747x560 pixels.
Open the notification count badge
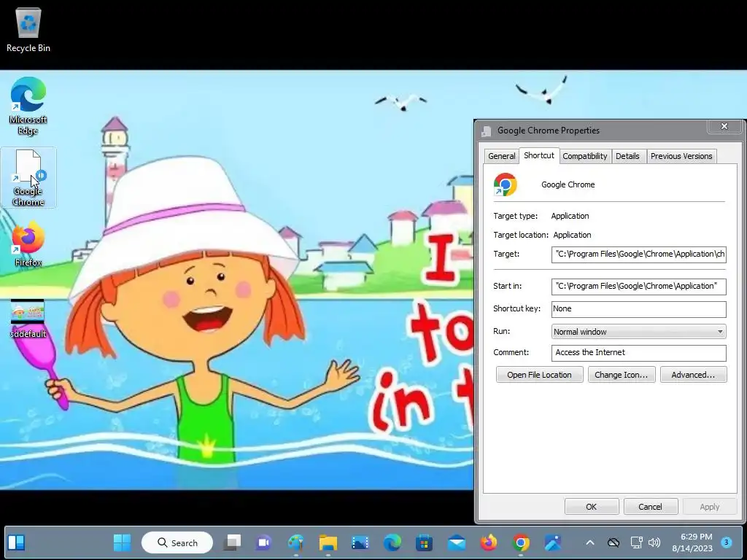726,542
